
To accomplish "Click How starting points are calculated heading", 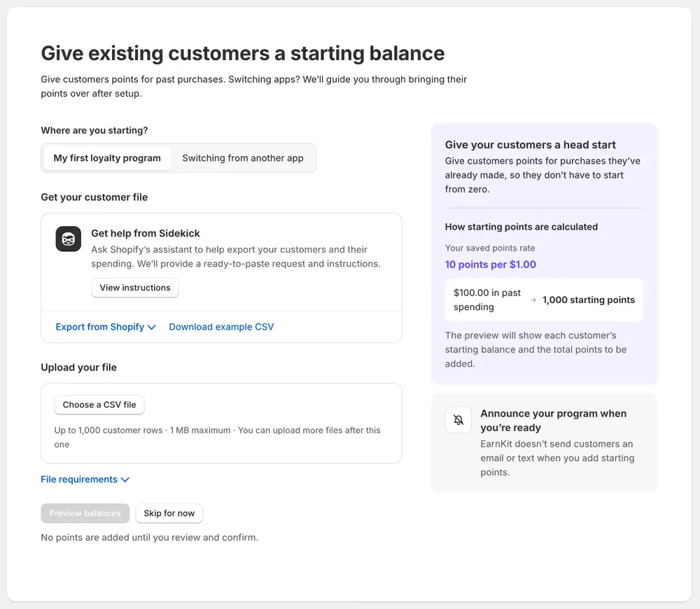I will coord(521,227).
